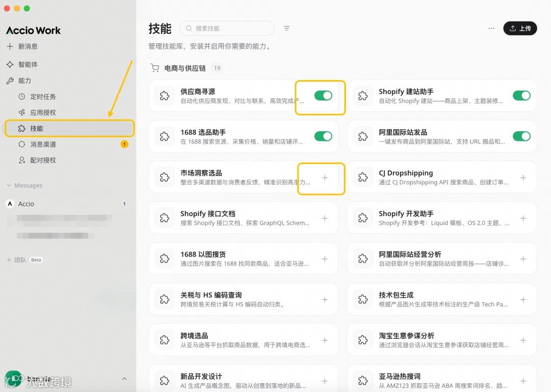Add 阿里国际站经营分析 using plus
Screen dimensions: 551x392
tap(523, 259)
